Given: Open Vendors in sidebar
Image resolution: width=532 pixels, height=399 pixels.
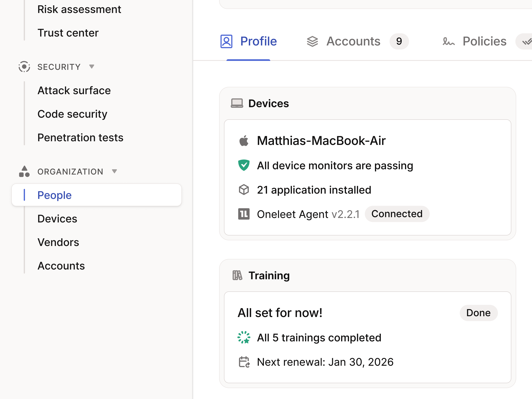Looking at the screenshot, I should click(58, 243).
